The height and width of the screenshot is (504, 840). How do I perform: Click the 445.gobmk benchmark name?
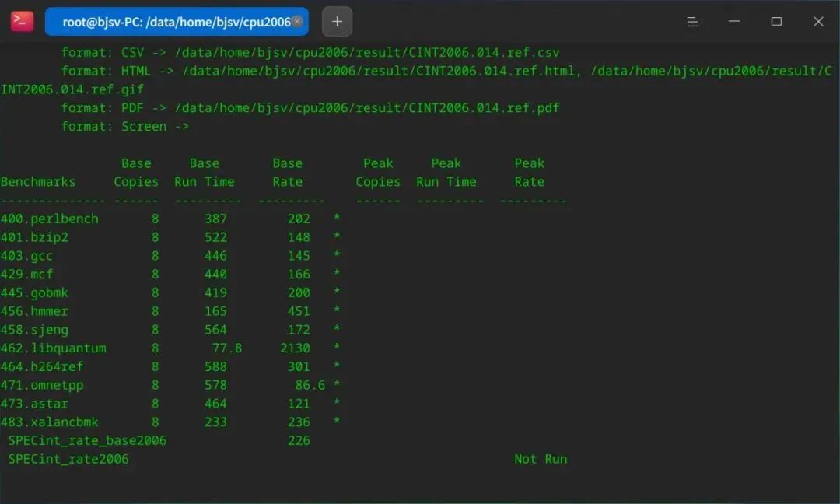pyautogui.click(x=34, y=292)
